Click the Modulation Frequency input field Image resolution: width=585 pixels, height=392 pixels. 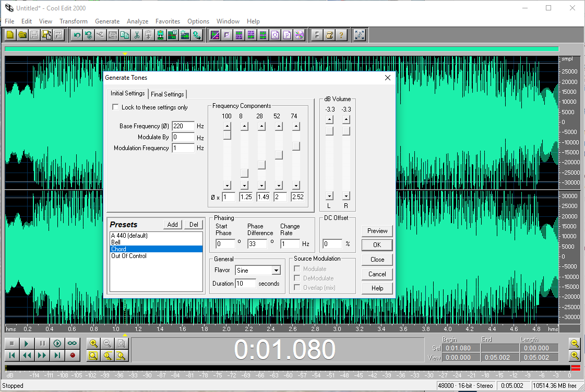pyautogui.click(x=183, y=148)
